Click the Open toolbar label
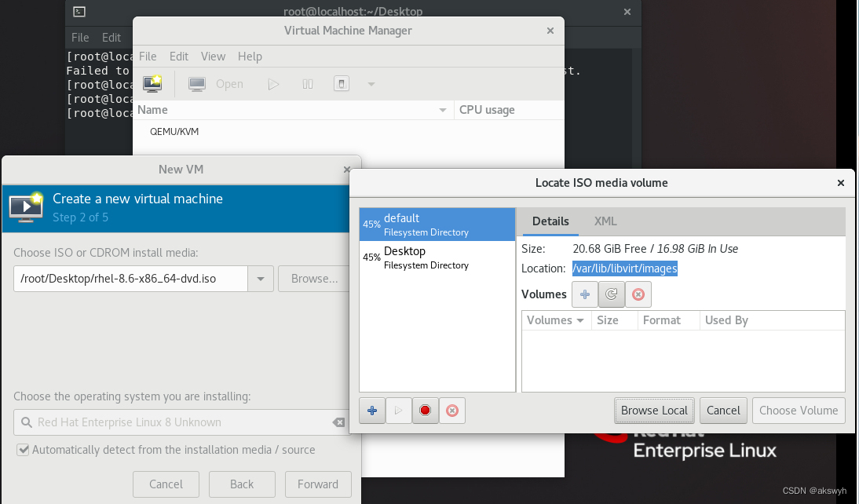 229,84
